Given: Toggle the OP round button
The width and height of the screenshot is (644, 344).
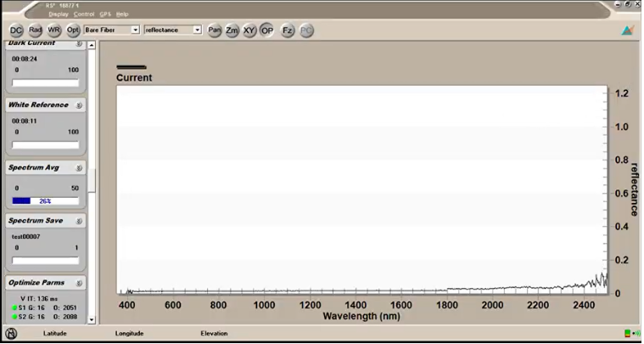Looking at the screenshot, I should point(267,31).
